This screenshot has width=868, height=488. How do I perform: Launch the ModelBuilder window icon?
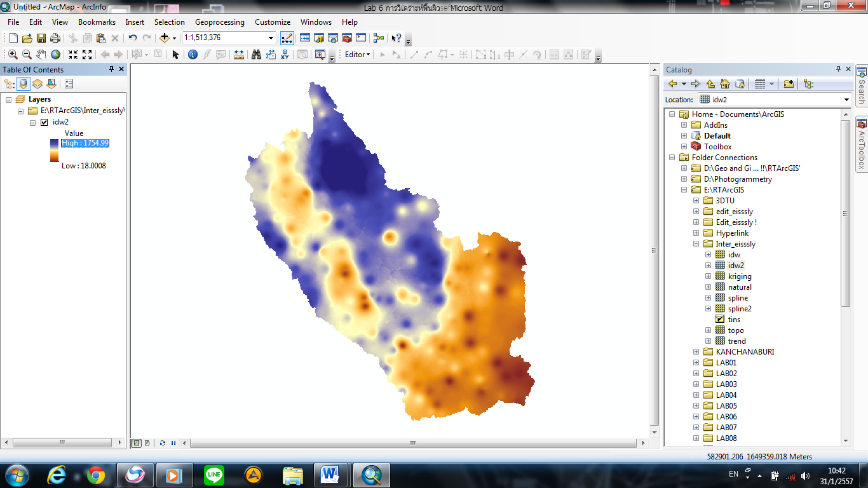(379, 38)
